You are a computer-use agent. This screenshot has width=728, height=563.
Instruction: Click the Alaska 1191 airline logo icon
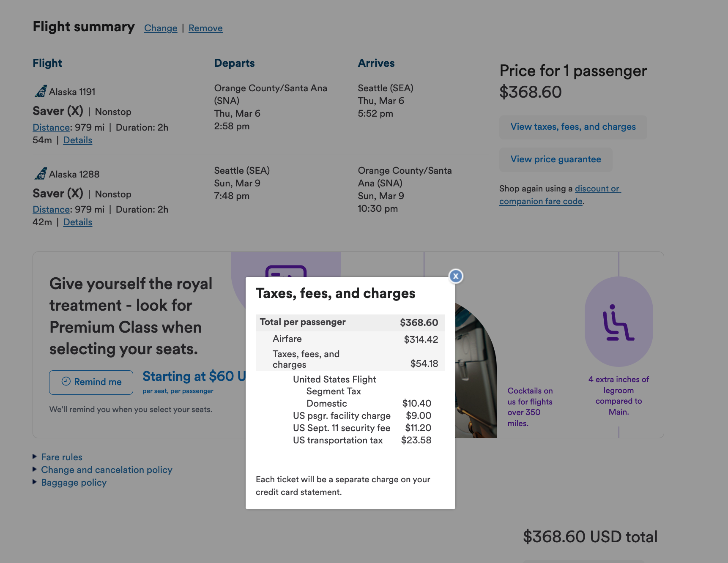[x=41, y=91]
